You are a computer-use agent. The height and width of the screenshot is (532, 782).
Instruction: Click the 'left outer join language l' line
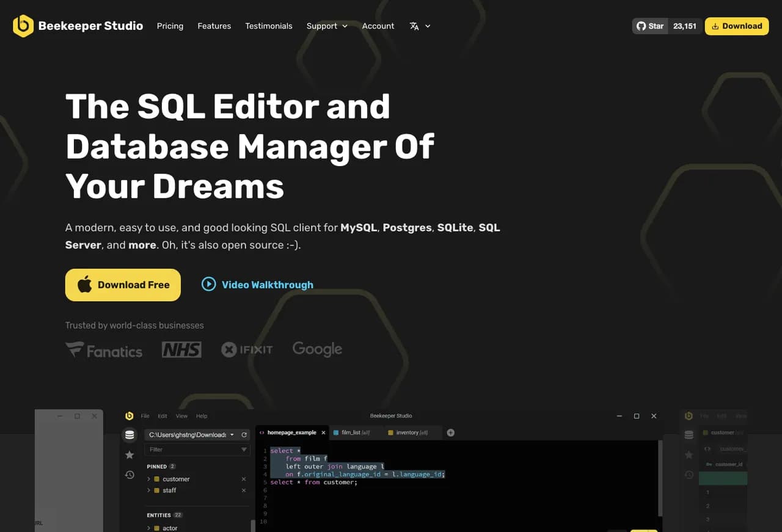(x=335, y=467)
